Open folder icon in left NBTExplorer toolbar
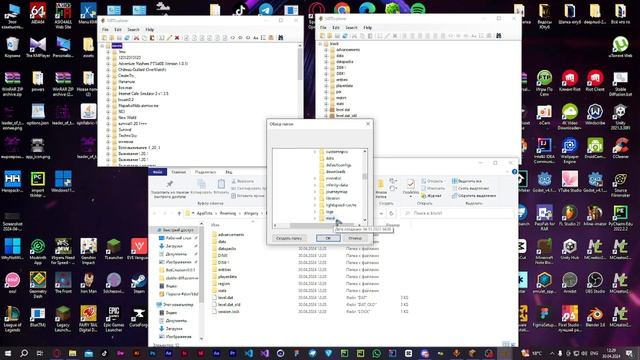The image size is (640, 360). click(x=112, y=38)
